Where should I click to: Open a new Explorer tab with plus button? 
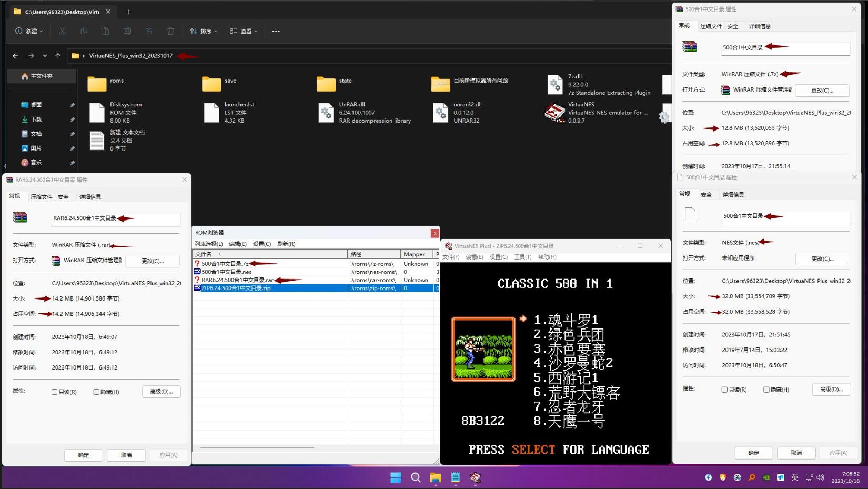click(x=129, y=12)
